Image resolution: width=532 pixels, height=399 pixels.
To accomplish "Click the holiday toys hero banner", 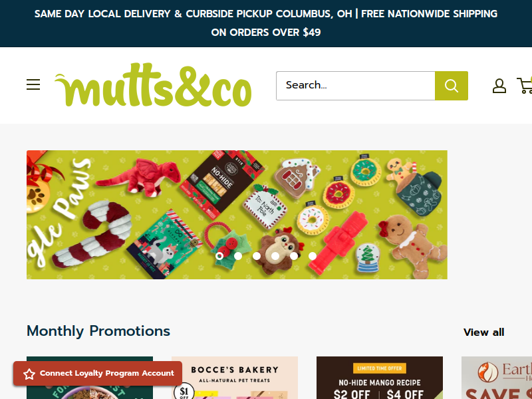I will pyautogui.click(x=237, y=215).
